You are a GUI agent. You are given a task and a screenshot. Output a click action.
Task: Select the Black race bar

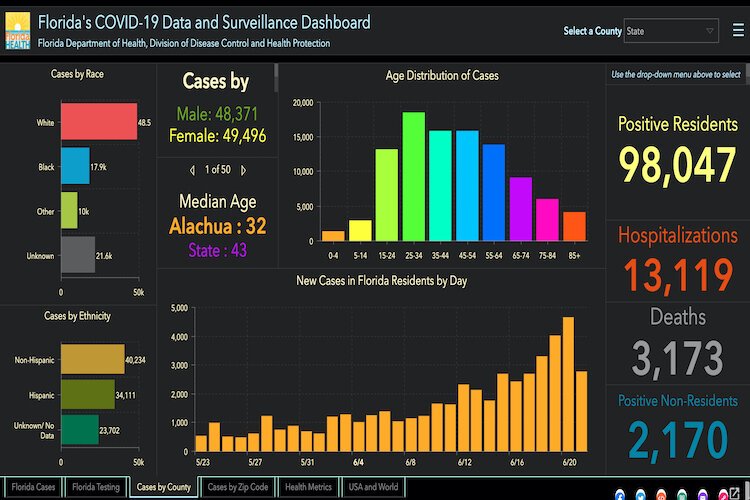[x=75, y=166]
